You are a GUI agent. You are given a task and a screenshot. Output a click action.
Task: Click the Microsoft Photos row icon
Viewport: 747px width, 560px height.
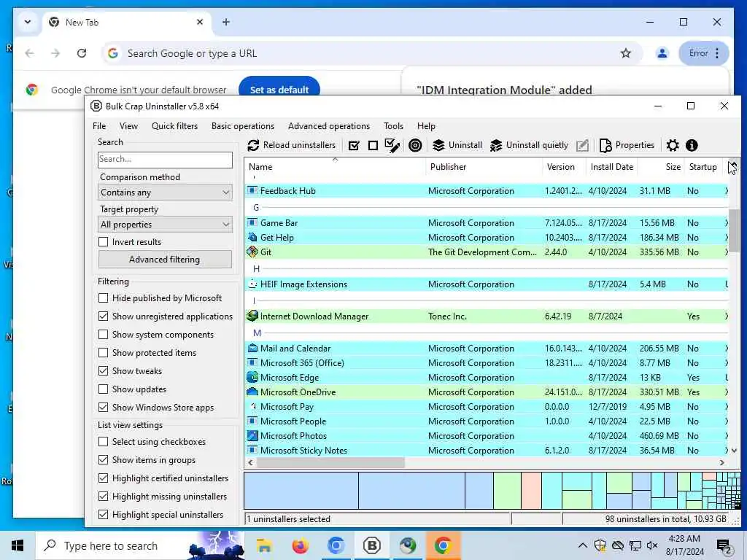point(252,436)
